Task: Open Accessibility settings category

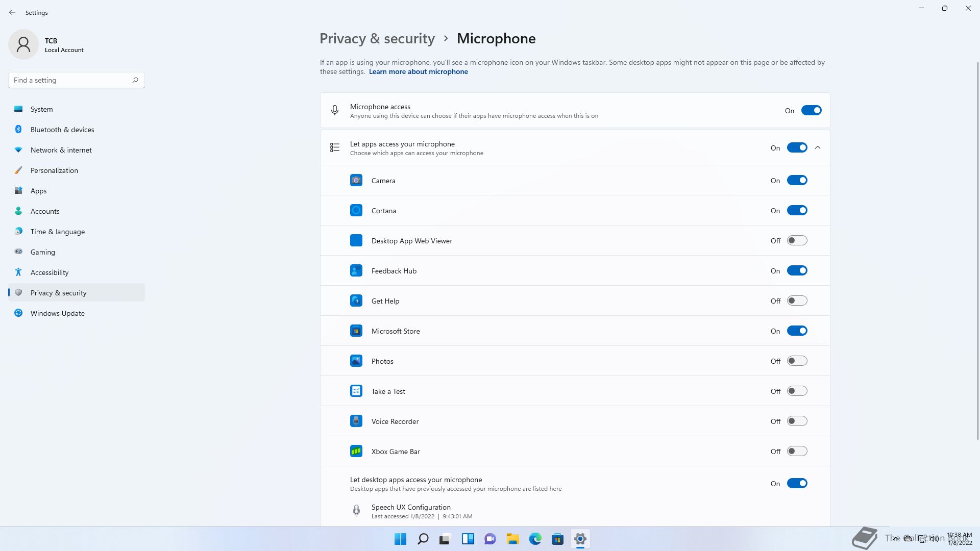Action: (x=77, y=272)
